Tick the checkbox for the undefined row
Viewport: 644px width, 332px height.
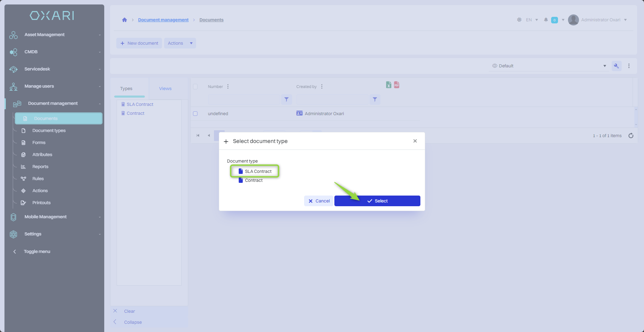195,114
